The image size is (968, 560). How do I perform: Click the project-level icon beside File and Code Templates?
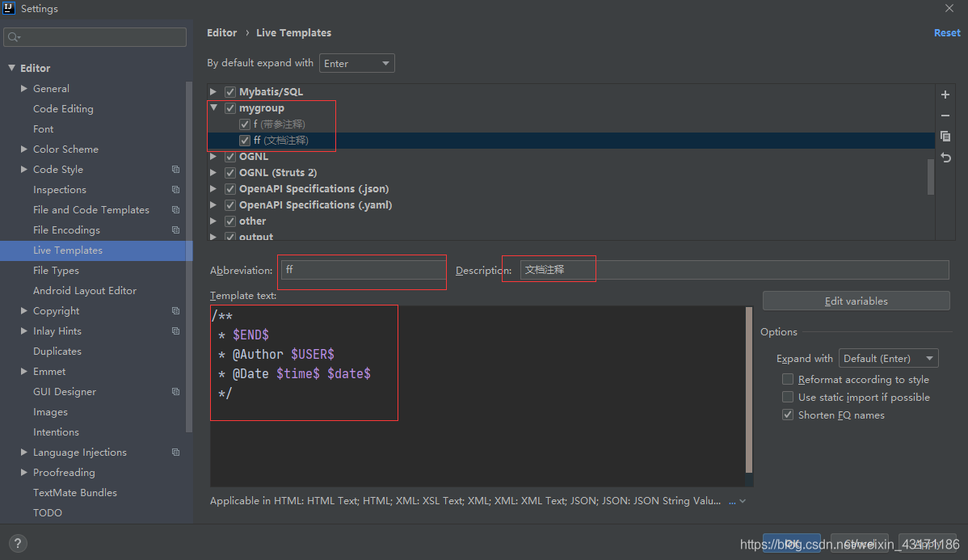tap(176, 210)
